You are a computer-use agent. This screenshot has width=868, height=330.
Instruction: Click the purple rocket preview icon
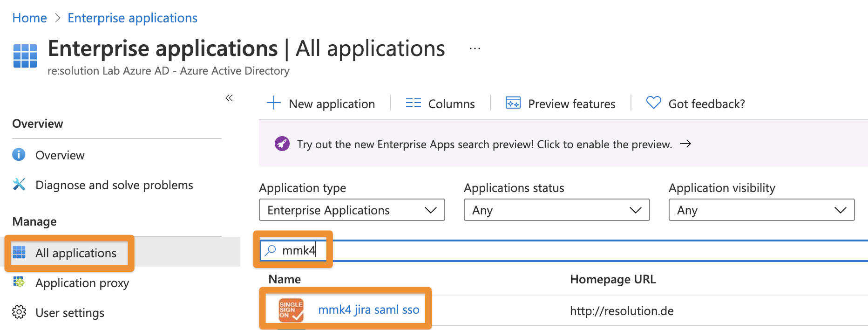coord(282,144)
